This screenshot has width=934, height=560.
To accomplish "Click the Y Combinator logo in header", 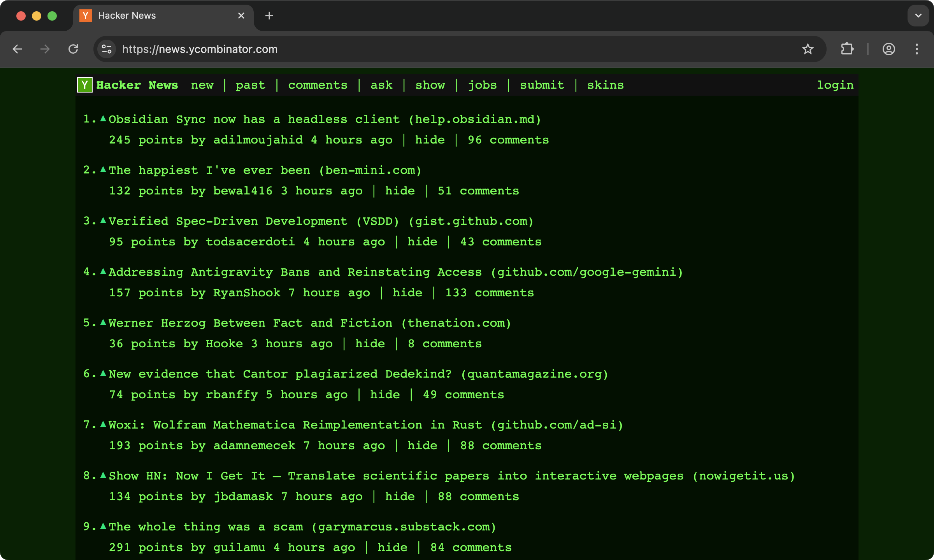I will coord(85,85).
